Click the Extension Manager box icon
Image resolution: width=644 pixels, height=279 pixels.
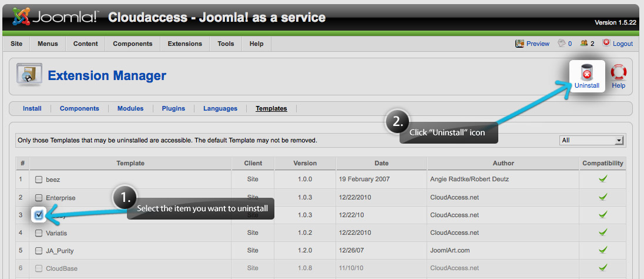(29, 75)
